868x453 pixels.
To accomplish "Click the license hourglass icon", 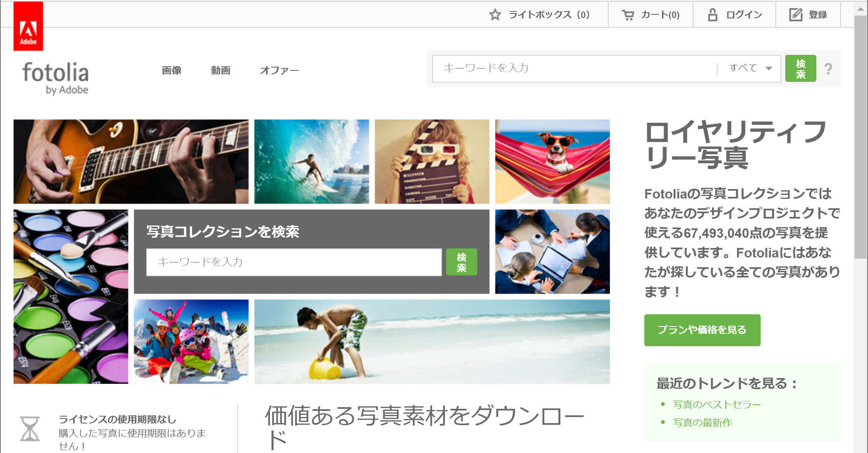I will pos(30,428).
